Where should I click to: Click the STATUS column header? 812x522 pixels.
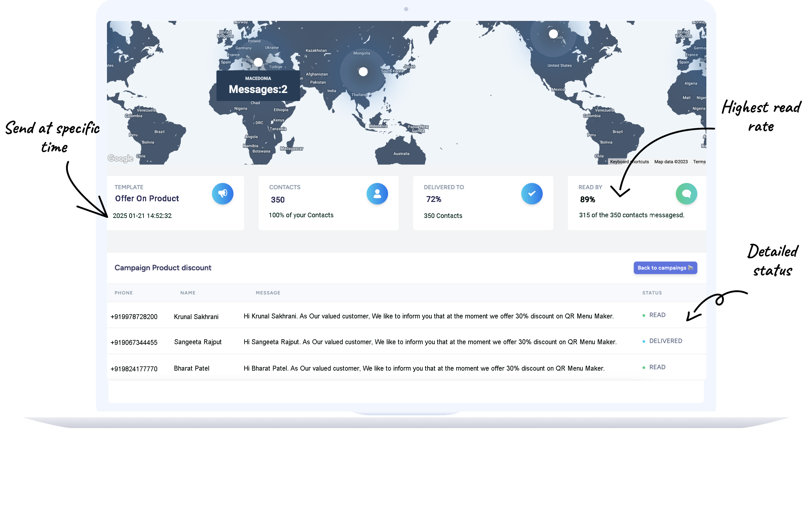pyautogui.click(x=652, y=293)
